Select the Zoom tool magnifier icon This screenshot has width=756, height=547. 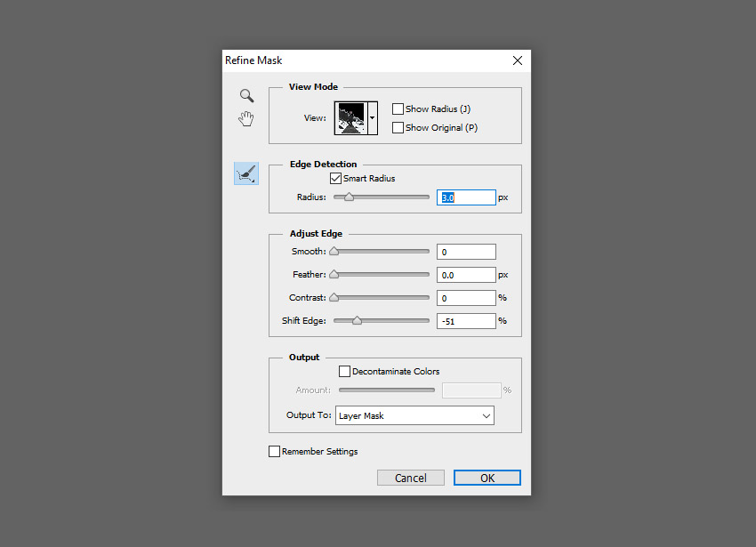pyautogui.click(x=247, y=95)
